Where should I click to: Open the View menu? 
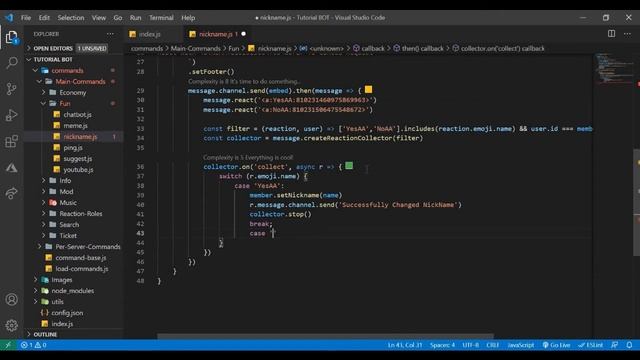tap(99, 18)
